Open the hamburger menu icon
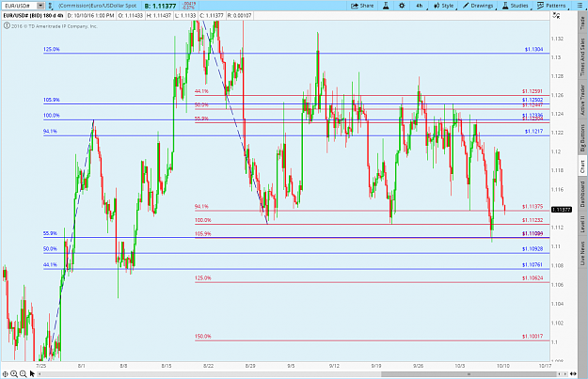Screen dimensions: 588x379 [580, 6]
